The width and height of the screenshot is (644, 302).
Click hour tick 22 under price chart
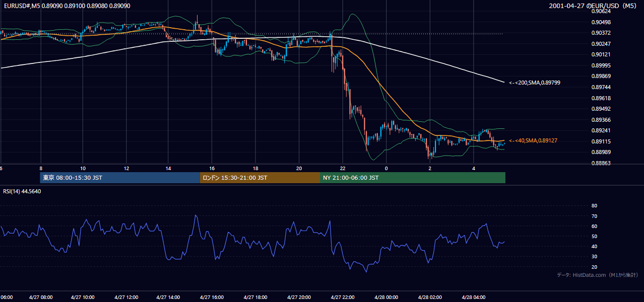pyautogui.click(x=342, y=168)
